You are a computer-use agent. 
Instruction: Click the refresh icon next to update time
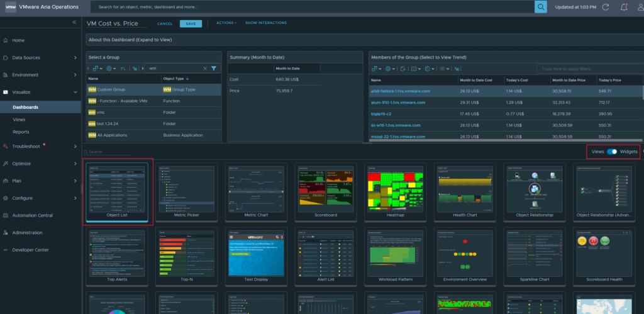606,7
